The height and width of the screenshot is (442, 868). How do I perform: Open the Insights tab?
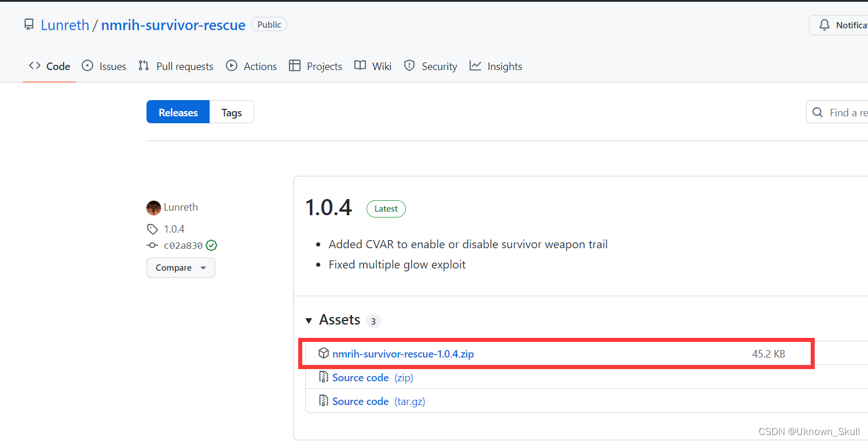click(x=496, y=67)
